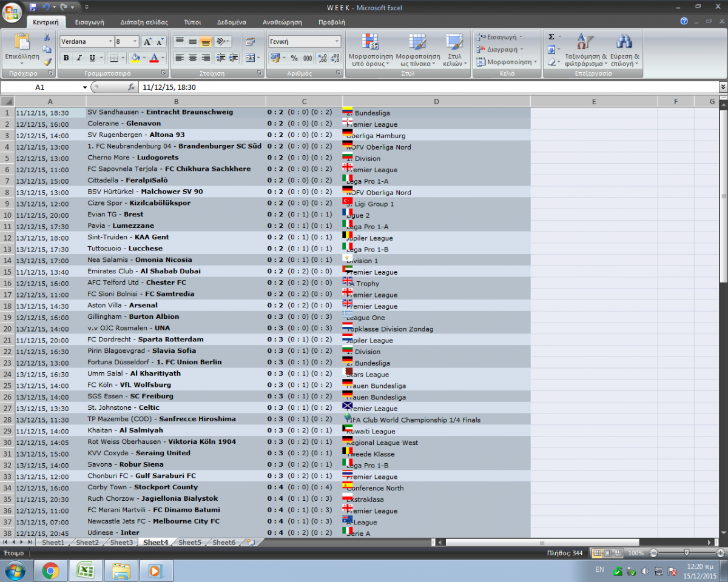Click the increase decimal icon
728x582 pixels.
click(322, 58)
